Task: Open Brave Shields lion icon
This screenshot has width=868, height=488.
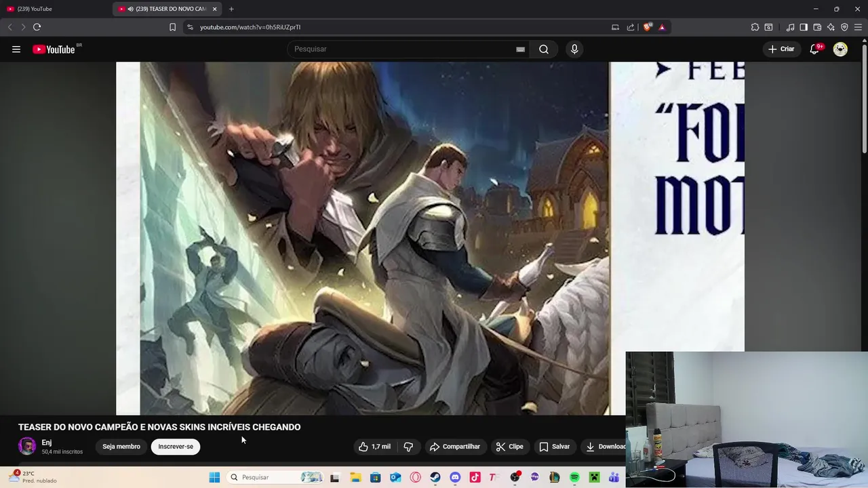Action: pos(648,27)
